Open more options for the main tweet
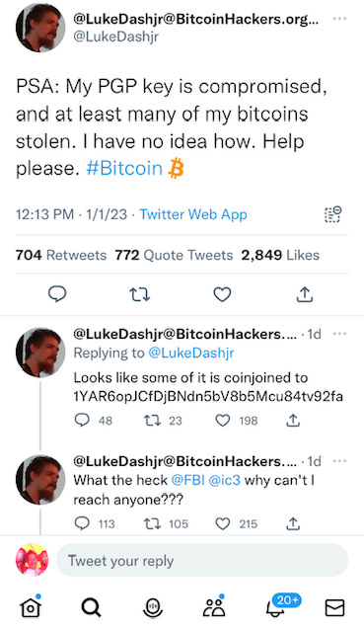 (x=340, y=19)
